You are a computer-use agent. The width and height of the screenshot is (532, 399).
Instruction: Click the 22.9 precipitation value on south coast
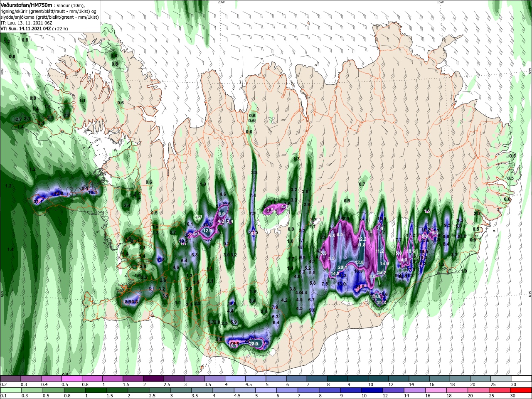click(254, 344)
